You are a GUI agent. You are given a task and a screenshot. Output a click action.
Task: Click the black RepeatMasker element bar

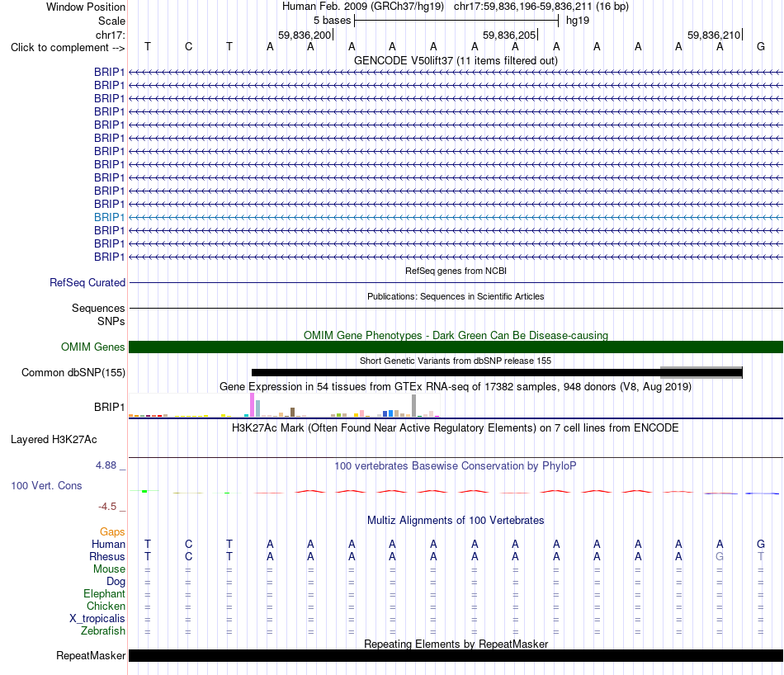456,655
